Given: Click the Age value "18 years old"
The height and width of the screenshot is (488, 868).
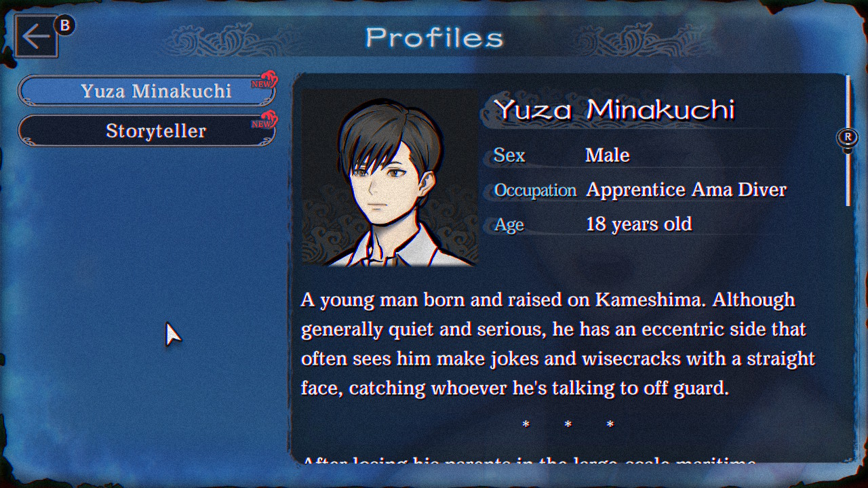Looking at the screenshot, I should [638, 224].
